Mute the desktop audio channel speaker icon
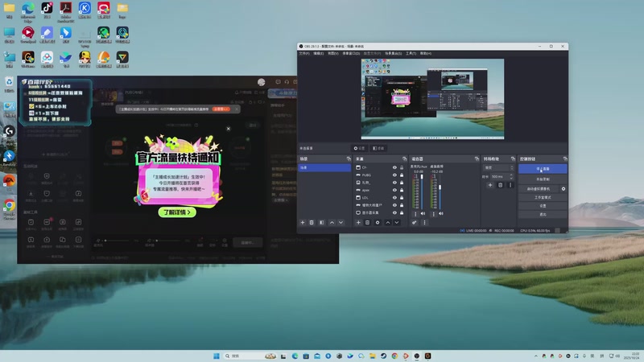 [441, 213]
